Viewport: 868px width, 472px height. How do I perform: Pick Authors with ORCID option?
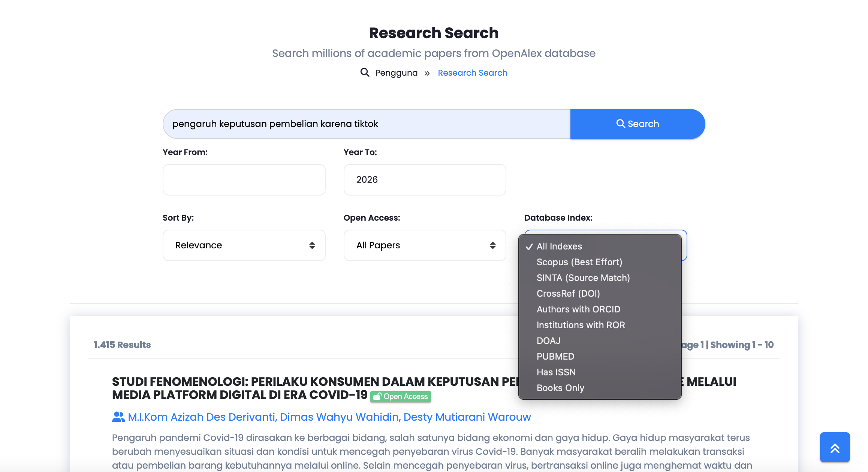pos(578,309)
